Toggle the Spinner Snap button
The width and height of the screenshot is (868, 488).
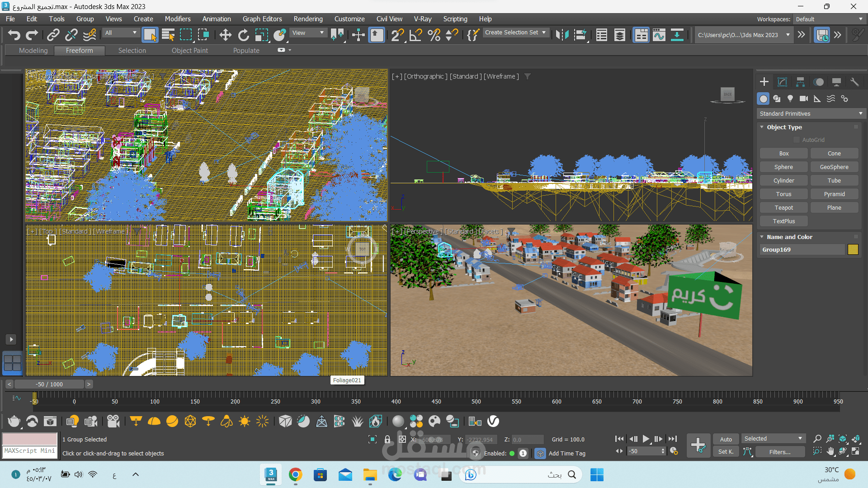point(452,35)
